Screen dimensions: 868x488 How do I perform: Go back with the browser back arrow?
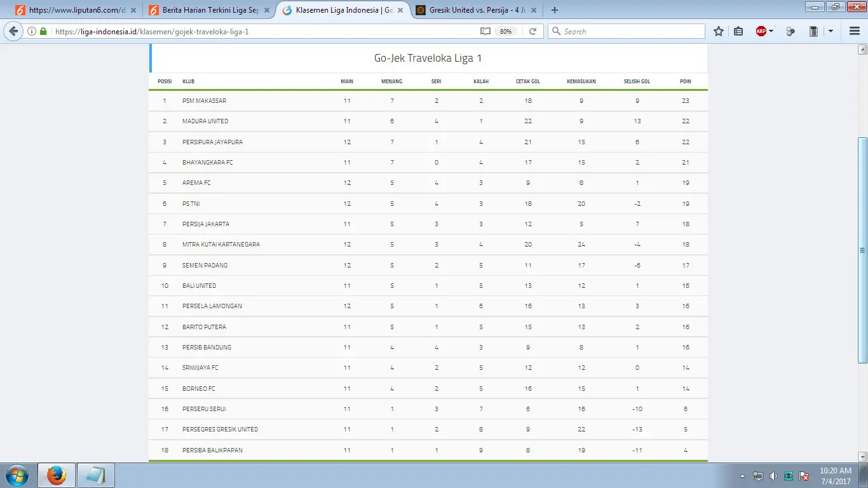pos(13,31)
